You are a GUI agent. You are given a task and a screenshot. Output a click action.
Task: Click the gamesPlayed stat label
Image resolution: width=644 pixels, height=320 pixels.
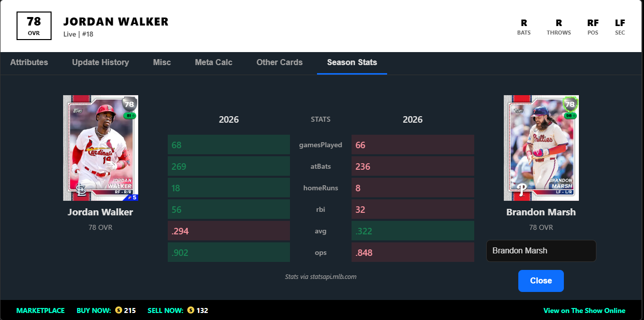320,145
